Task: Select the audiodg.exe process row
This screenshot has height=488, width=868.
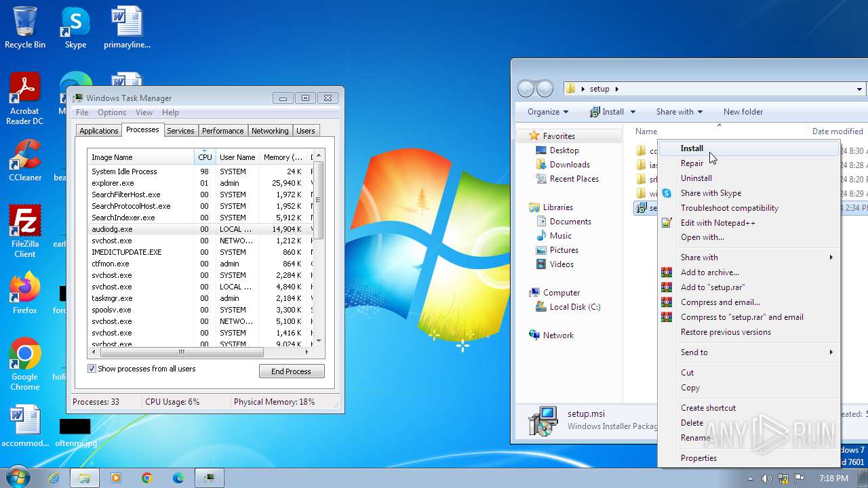Action: [112, 229]
